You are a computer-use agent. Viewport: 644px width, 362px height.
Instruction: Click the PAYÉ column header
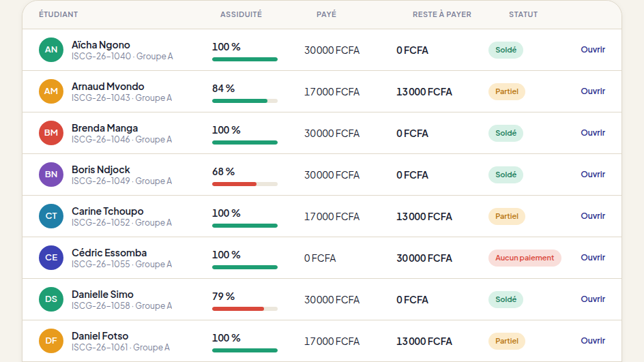[x=327, y=14]
